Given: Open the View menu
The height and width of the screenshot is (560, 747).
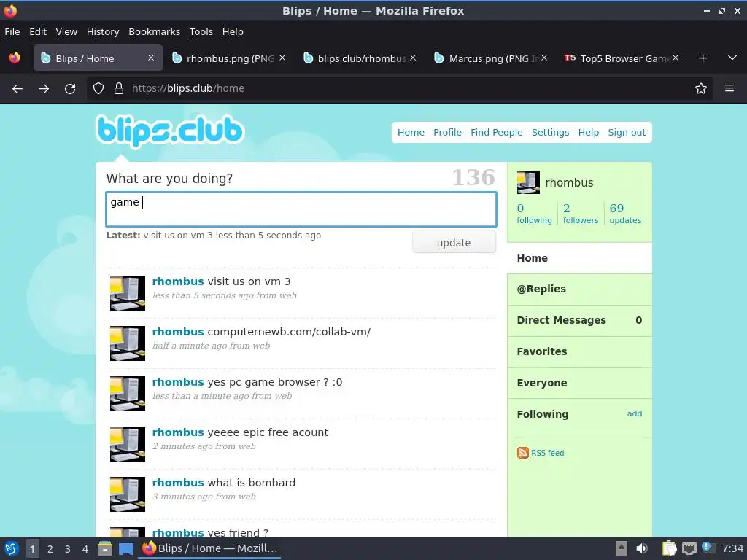Looking at the screenshot, I should tap(66, 32).
